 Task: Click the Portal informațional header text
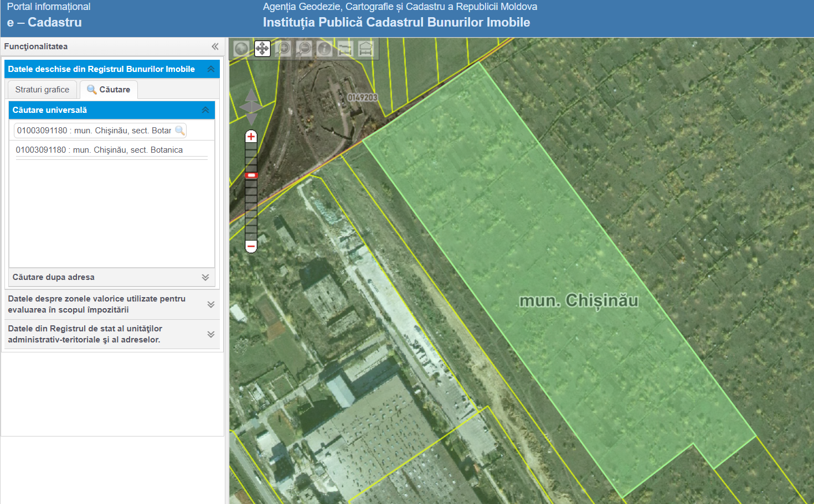(49, 7)
